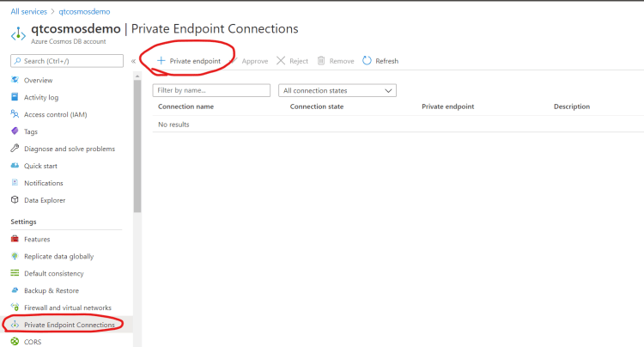Image resolution: width=644 pixels, height=347 pixels.
Task: Click the Remove trash can icon
Action: (321, 61)
